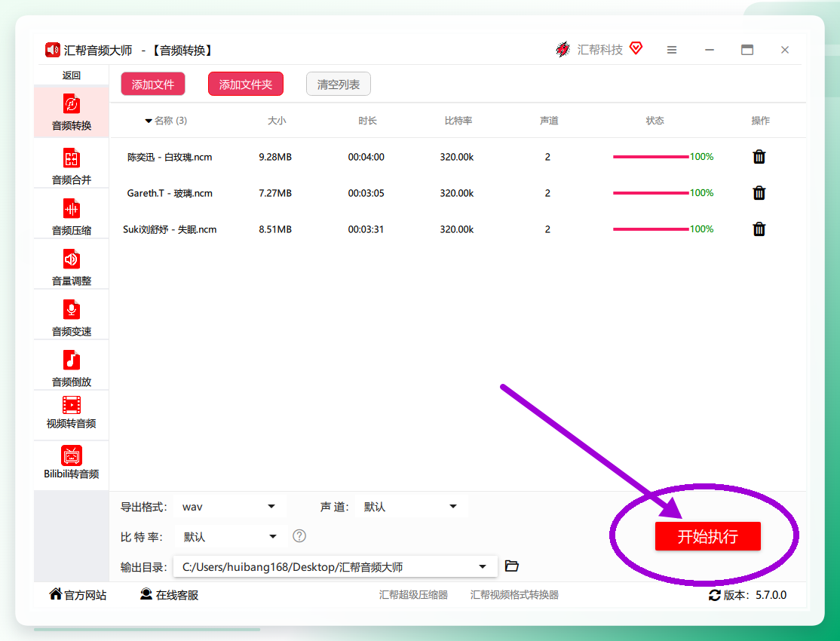Delete Suki刘舒妤 - 失眠.ncm with trash icon
The image size is (840, 641).
click(x=759, y=228)
